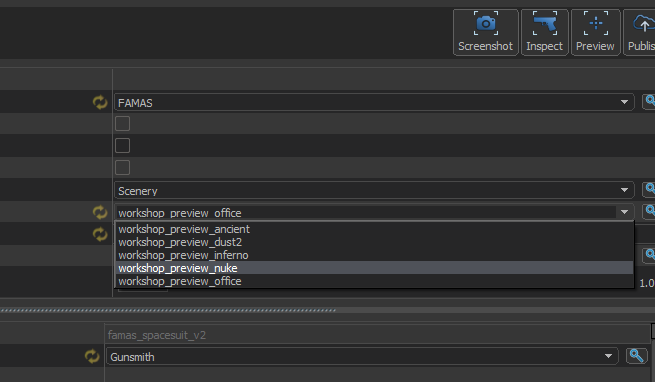Toggle the third checkbox above Scenery

[x=122, y=168]
